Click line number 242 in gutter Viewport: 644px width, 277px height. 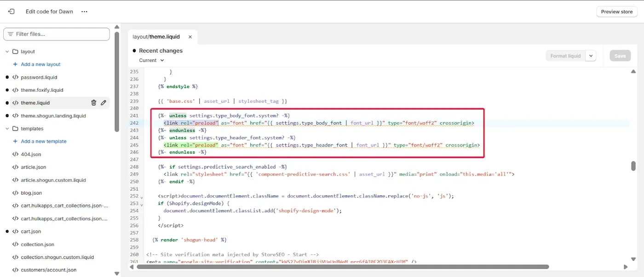(x=134, y=123)
